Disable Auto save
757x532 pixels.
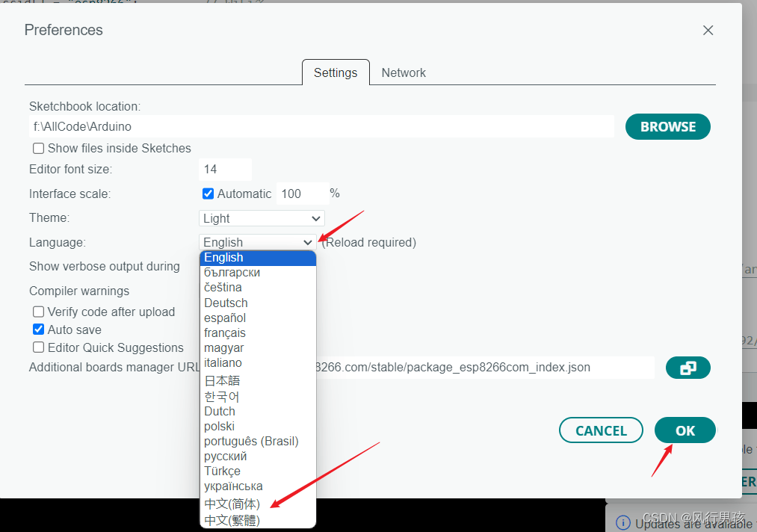(38, 329)
